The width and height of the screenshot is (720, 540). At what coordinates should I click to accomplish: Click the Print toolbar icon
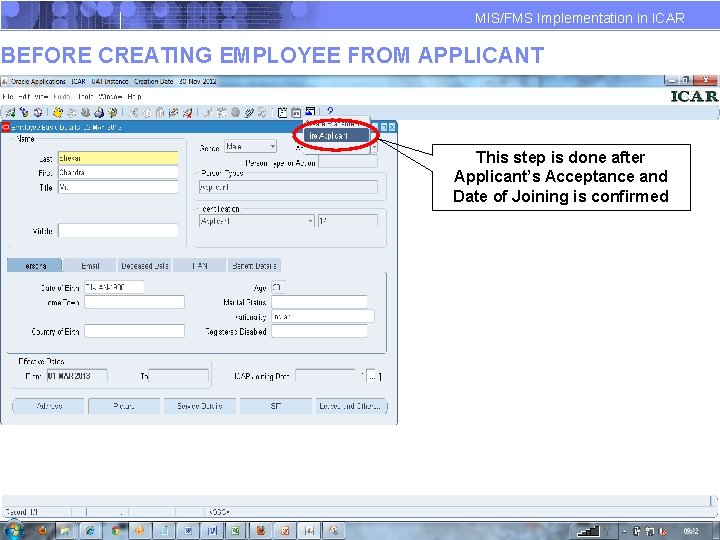pyautogui.click(x=99, y=112)
